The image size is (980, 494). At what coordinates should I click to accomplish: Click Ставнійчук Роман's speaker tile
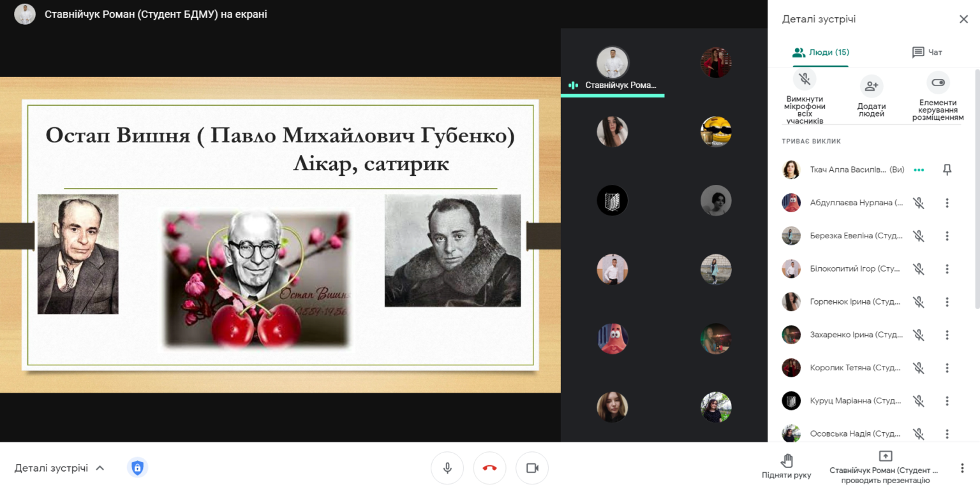click(x=612, y=66)
